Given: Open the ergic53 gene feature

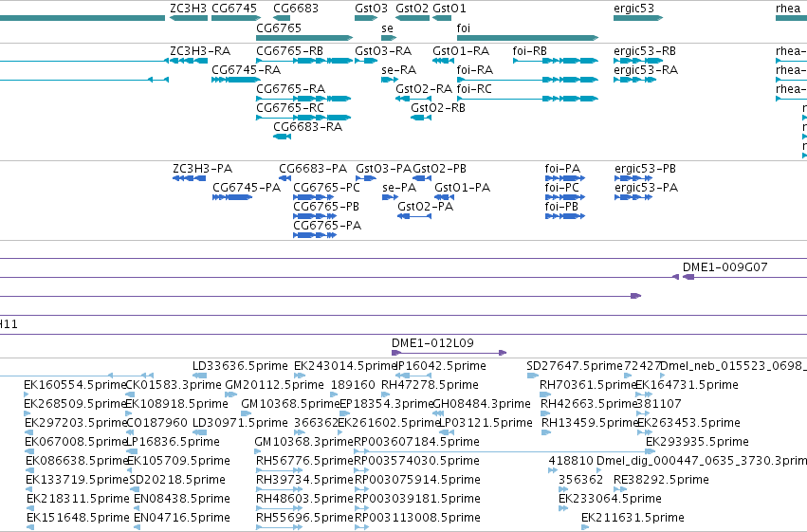Looking at the screenshot, I should pyautogui.click(x=638, y=18).
